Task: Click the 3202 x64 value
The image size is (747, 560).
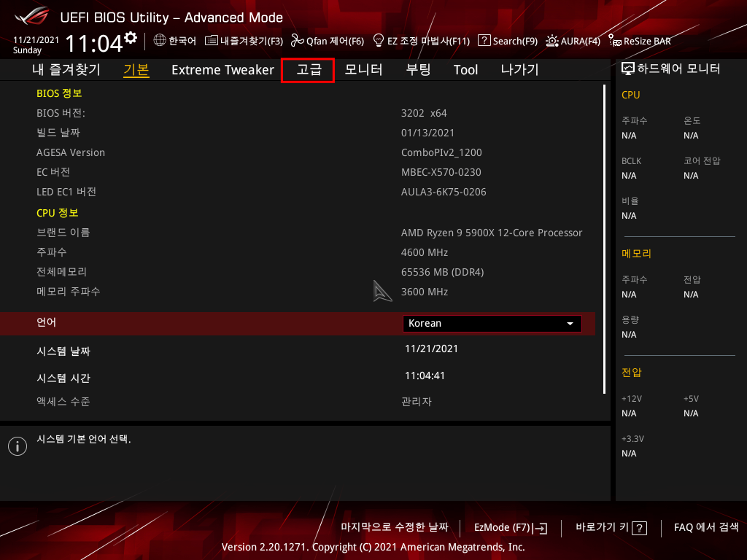Action: click(x=424, y=113)
